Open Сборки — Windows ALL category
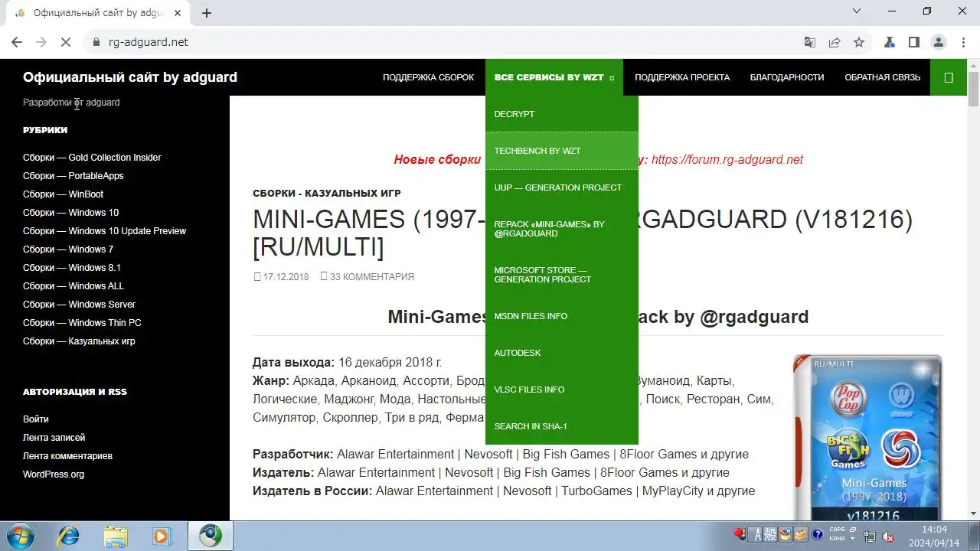Image resolution: width=980 pixels, height=551 pixels. [73, 286]
